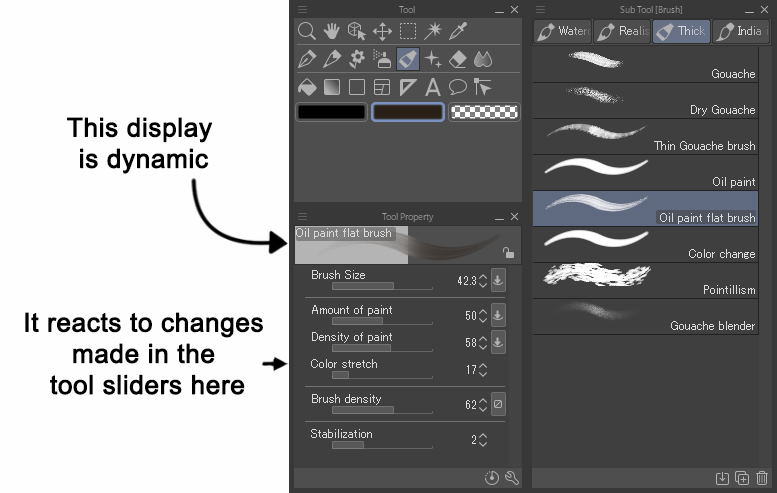This screenshot has height=493, width=777.
Task: Open the Tool panel hamburger menu
Action: [302, 9]
